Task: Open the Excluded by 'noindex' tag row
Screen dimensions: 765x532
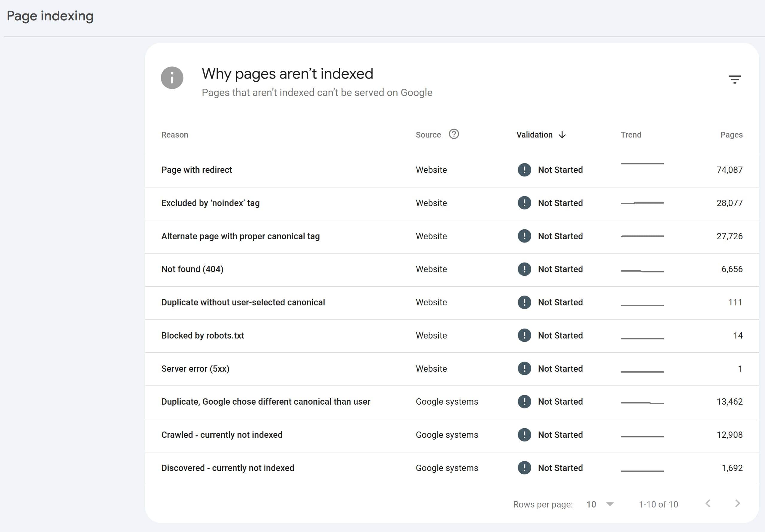Action: pos(210,203)
